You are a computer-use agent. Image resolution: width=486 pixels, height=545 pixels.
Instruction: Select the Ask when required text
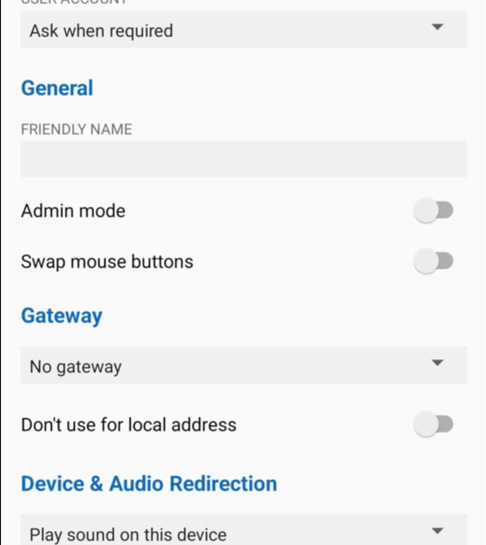[101, 31]
